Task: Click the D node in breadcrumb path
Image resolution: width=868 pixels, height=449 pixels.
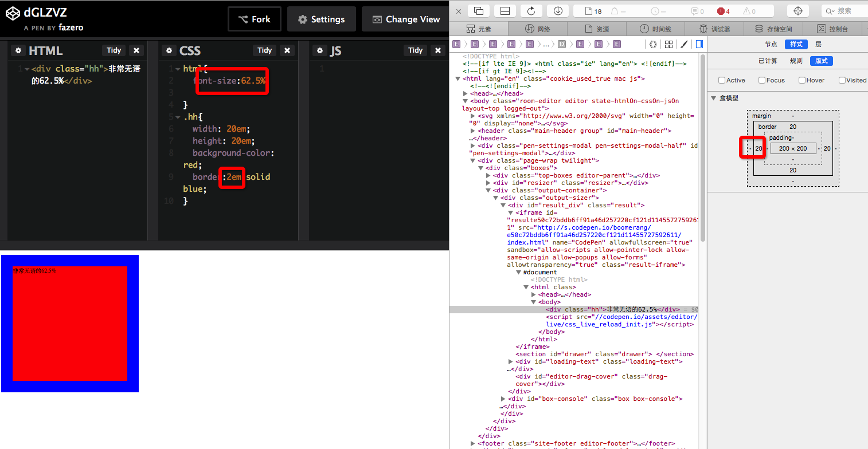Action: pos(562,44)
